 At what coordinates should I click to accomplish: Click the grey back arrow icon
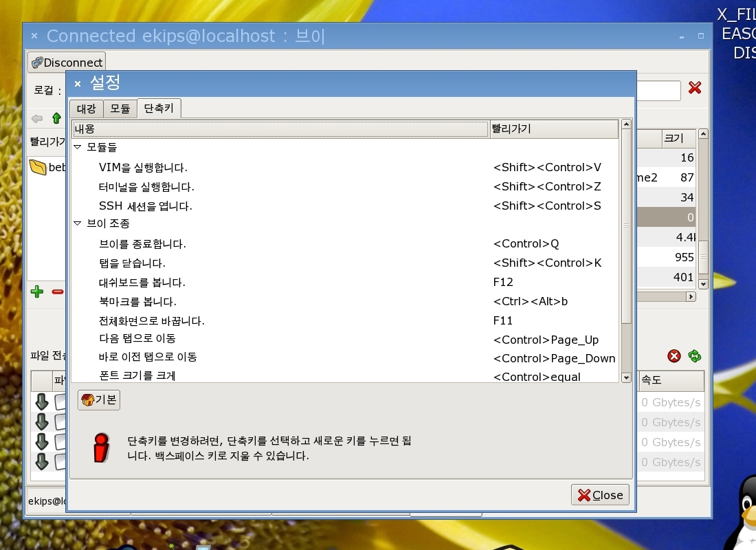[37, 119]
